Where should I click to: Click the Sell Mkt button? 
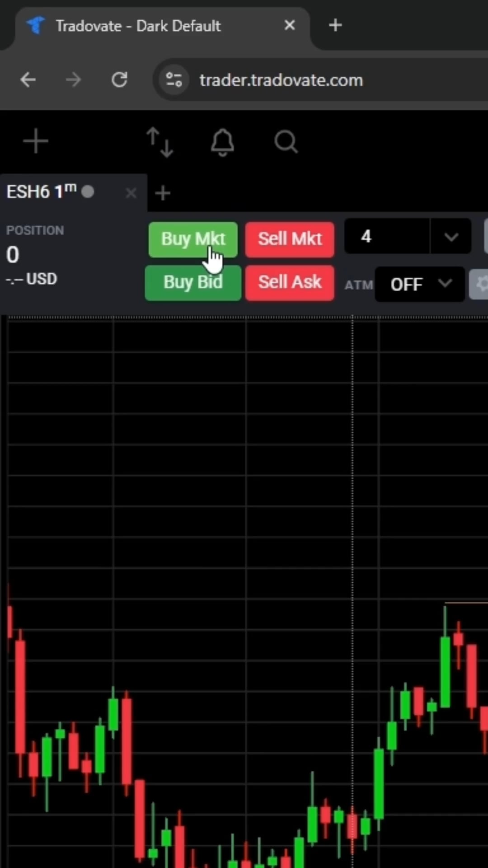pyautogui.click(x=290, y=239)
